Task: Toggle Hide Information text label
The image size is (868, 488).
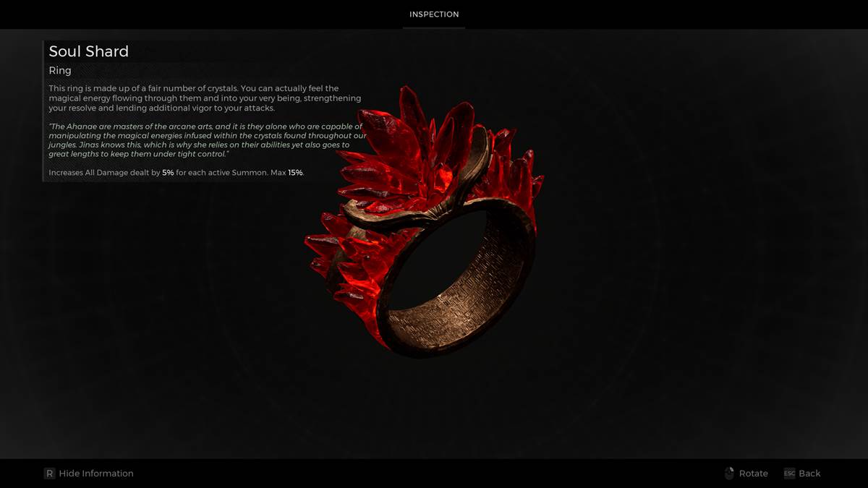Action: coord(96,474)
